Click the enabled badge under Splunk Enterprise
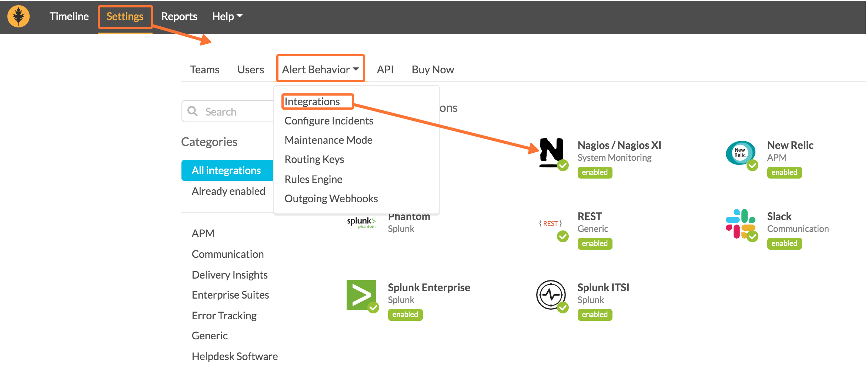The image size is (868, 366). click(x=405, y=315)
